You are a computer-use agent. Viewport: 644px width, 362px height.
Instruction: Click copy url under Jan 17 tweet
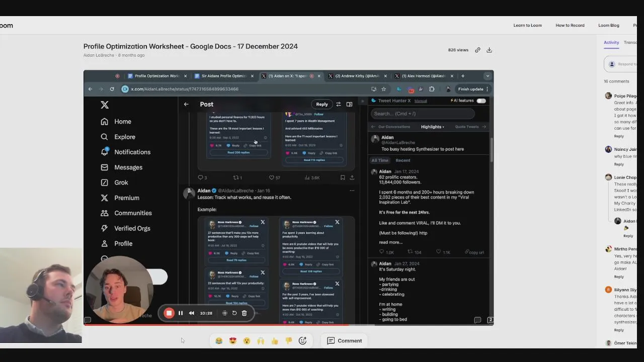pos(475,252)
